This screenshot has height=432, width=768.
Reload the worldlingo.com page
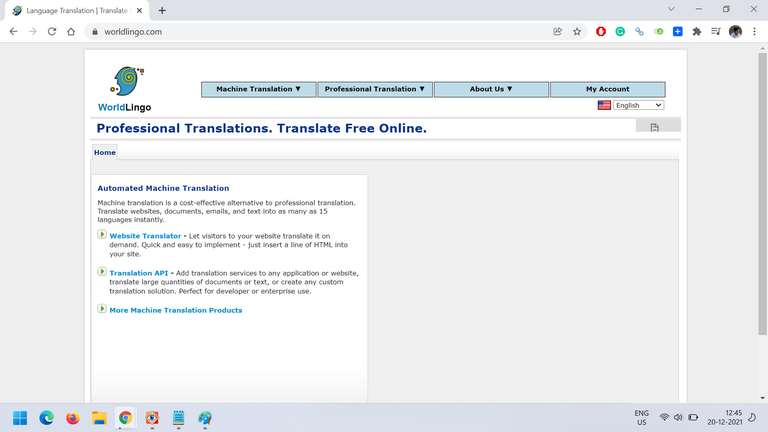(x=52, y=31)
